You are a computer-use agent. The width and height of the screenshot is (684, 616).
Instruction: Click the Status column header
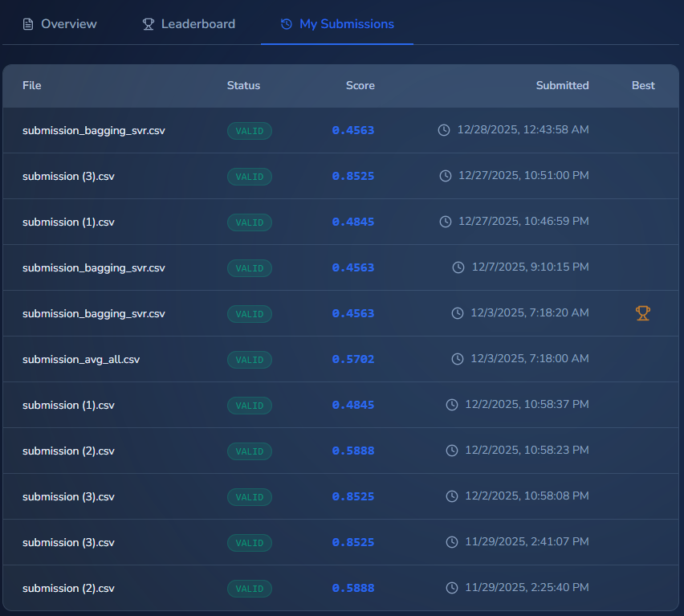(243, 85)
